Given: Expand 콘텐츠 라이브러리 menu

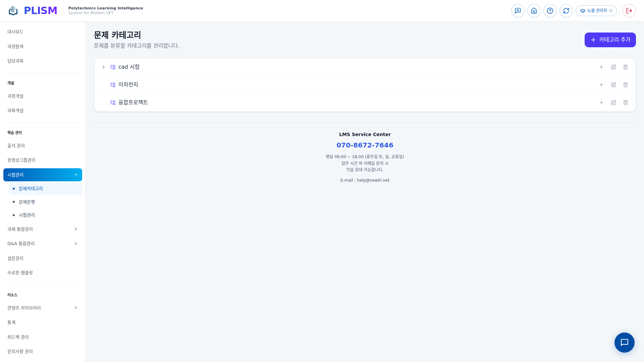Looking at the screenshot, I should [43, 308].
